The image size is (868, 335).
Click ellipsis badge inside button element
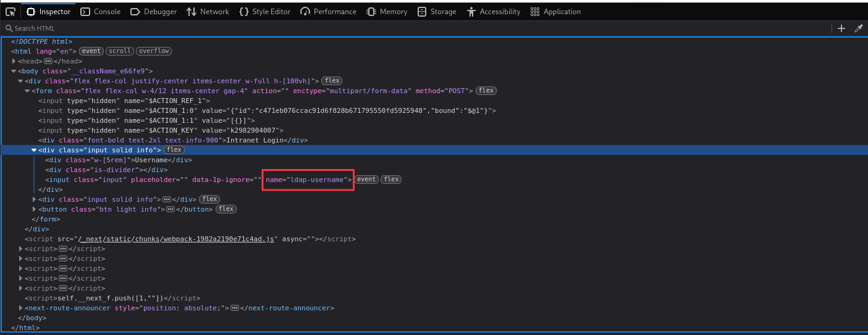point(171,209)
